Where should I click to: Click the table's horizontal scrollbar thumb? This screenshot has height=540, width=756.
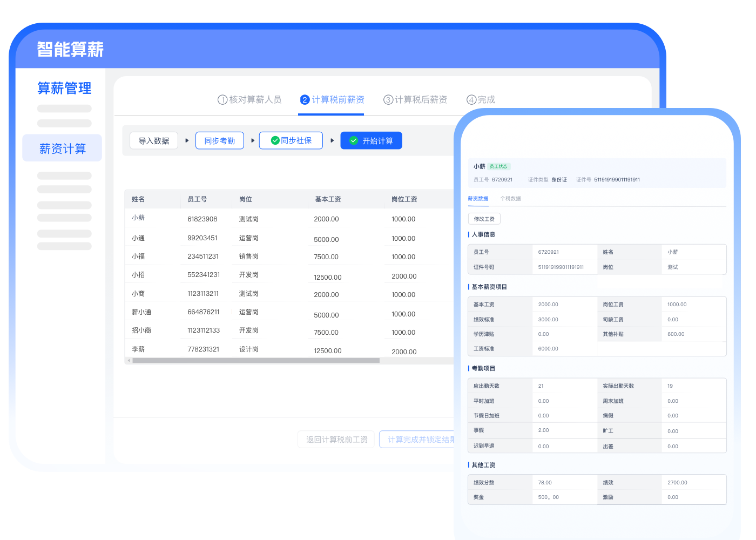(x=256, y=360)
